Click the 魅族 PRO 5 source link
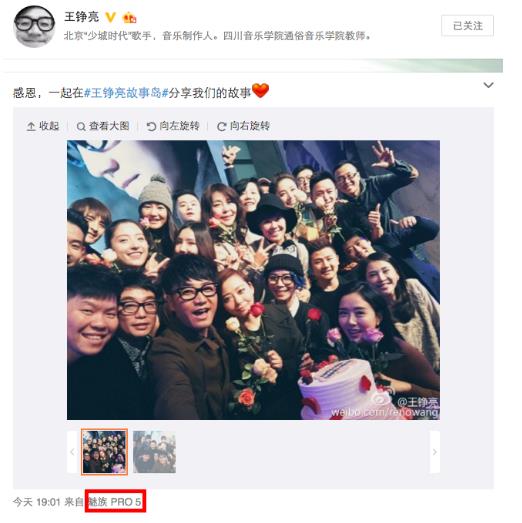522x523 pixels. tap(115, 501)
